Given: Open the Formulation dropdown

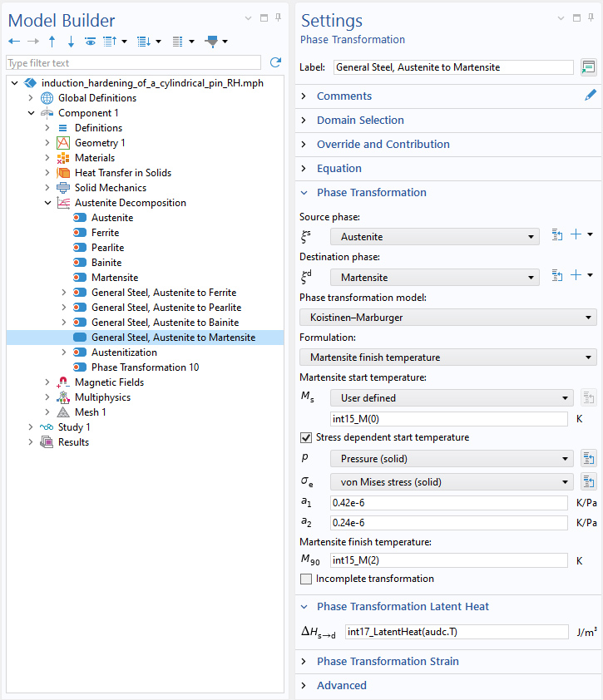Looking at the screenshot, I should 447,357.
